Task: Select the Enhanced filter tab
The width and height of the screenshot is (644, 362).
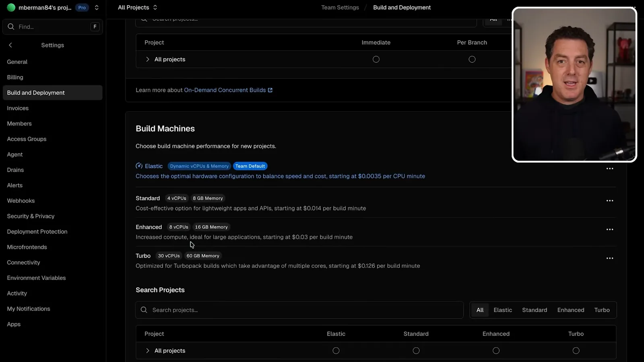Action: pyautogui.click(x=571, y=310)
